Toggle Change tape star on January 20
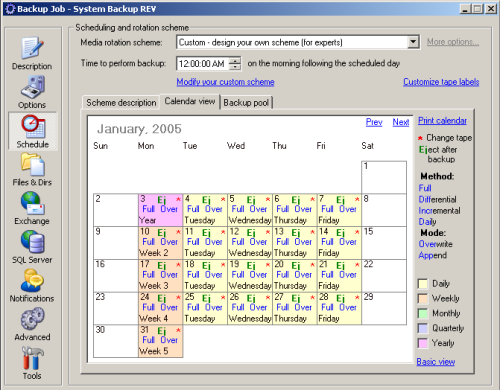The width and height of the screenshot is (500, 390). (x=312, y=265)
